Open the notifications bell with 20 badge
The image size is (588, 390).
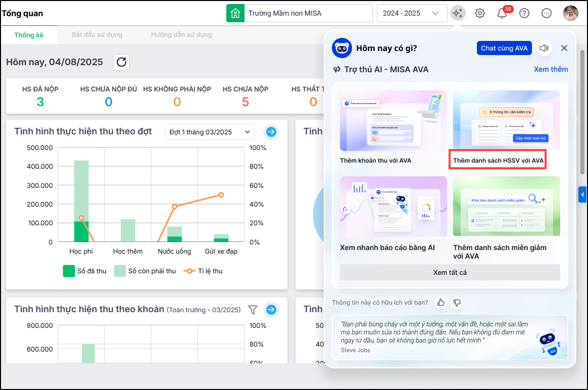(502, 13)
